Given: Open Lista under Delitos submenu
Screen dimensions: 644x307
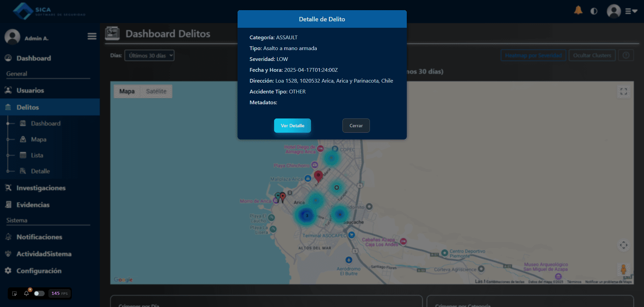Looking at the screenshot, I should click(37, 155).
